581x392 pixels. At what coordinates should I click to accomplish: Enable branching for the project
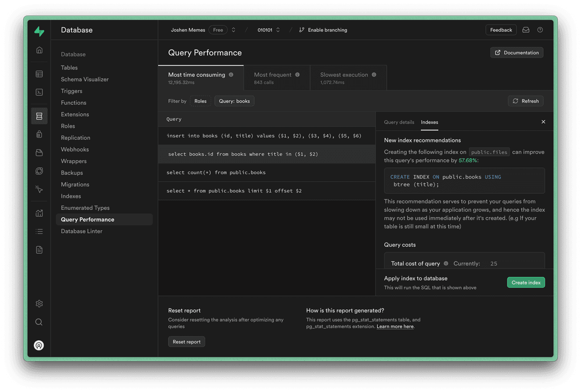[323, 30]
